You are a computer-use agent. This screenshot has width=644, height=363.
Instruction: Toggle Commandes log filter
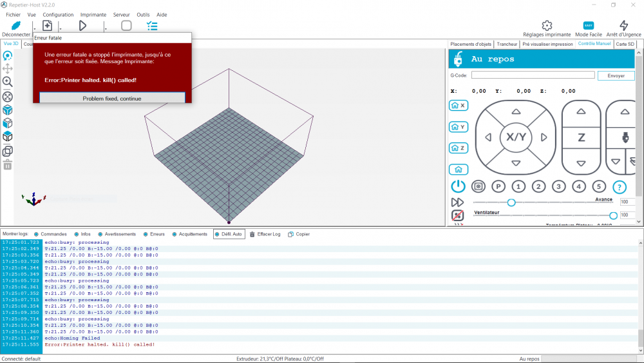click(50, 234)
